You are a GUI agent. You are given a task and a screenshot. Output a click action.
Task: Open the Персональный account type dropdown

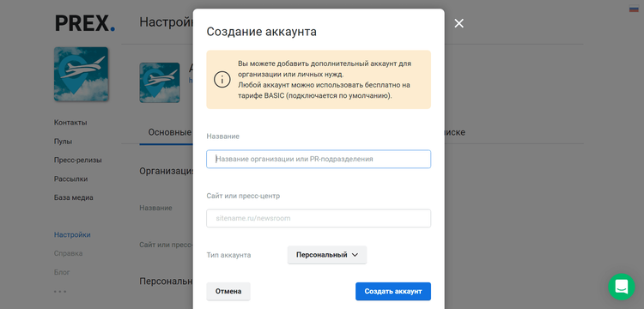tap(327, 255)
